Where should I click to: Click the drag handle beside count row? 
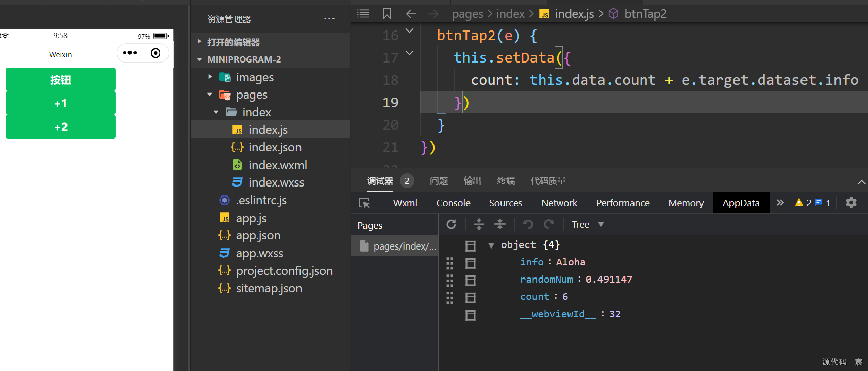450,298
